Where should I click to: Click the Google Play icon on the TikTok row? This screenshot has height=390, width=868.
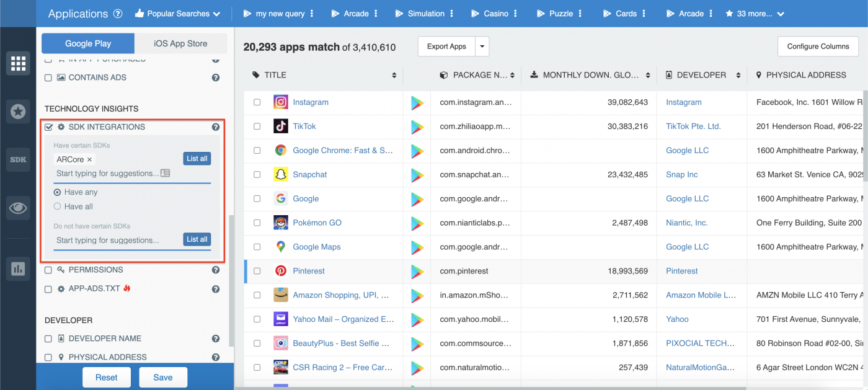[417, 126]
